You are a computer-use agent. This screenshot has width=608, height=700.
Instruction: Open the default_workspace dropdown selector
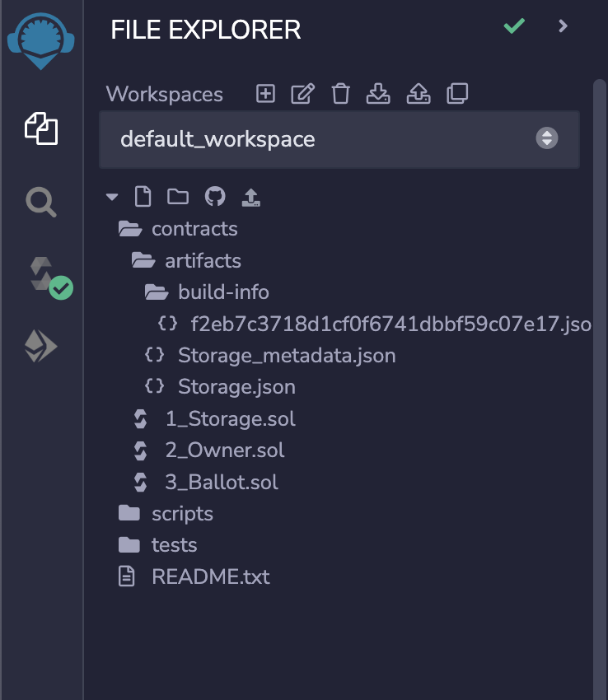339,139
